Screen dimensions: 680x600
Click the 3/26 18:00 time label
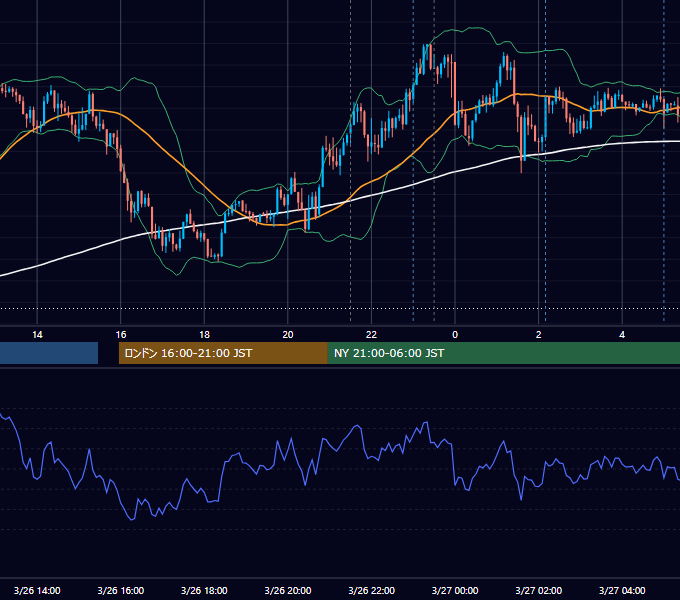204,590
